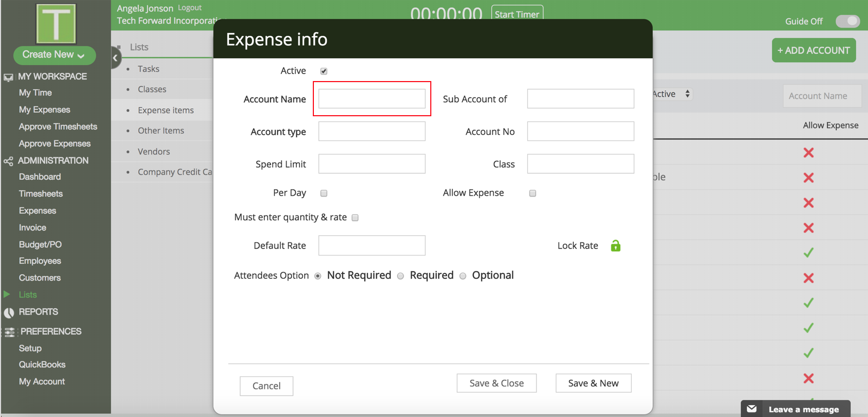Open Timesheets in the Administration menu
The height and width of the screenshot is (417, 868).
[41, 194]
